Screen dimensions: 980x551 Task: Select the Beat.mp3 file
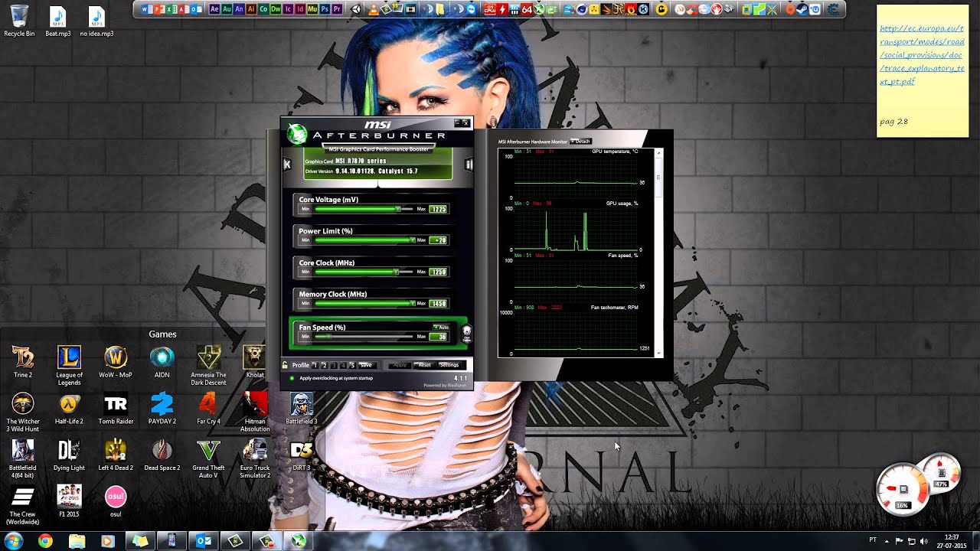(x=57, y=21)
